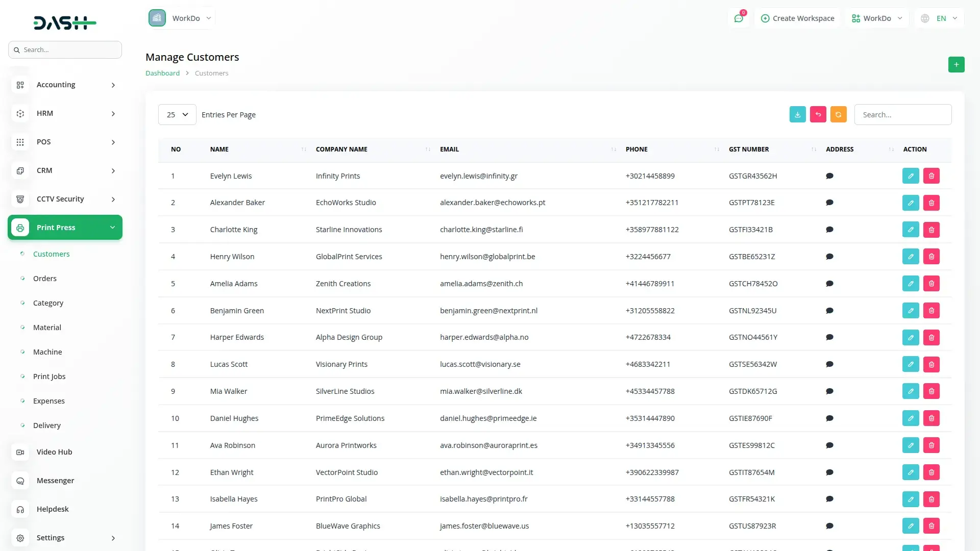Image resolution: width=980 pixels, height=551 pixels.
Task: Open the Orders submenu item
Action: pos(45,279)
